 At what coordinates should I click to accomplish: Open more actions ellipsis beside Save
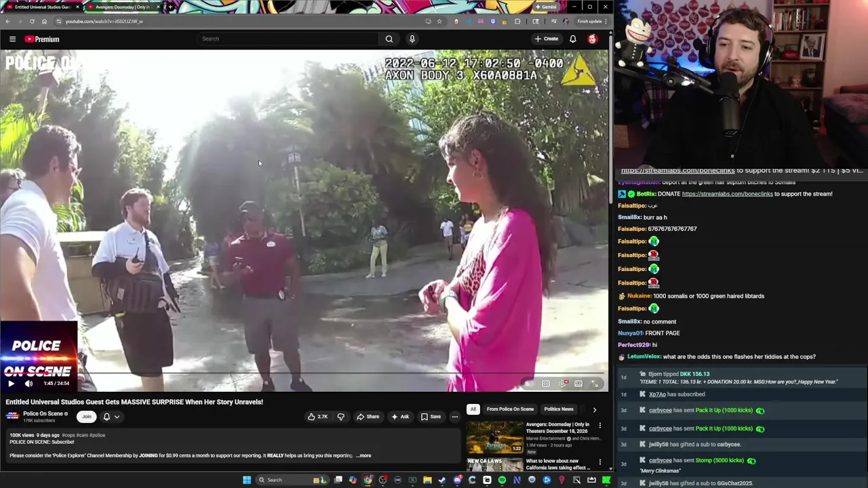point(455,417)
